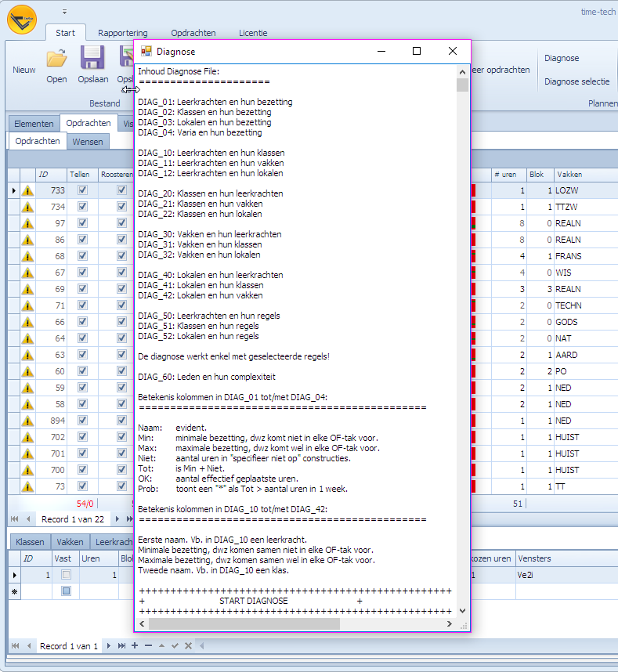The height and width of the screenshot is (672, 618).
Task: Open the quick access toolbar dropdown arrow
Action: (64, 12)
